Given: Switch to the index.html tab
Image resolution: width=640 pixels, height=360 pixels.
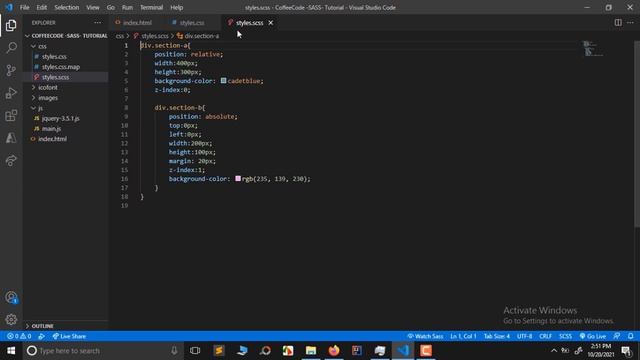Looking at the screenshot, I should click(x=137, y=23).
